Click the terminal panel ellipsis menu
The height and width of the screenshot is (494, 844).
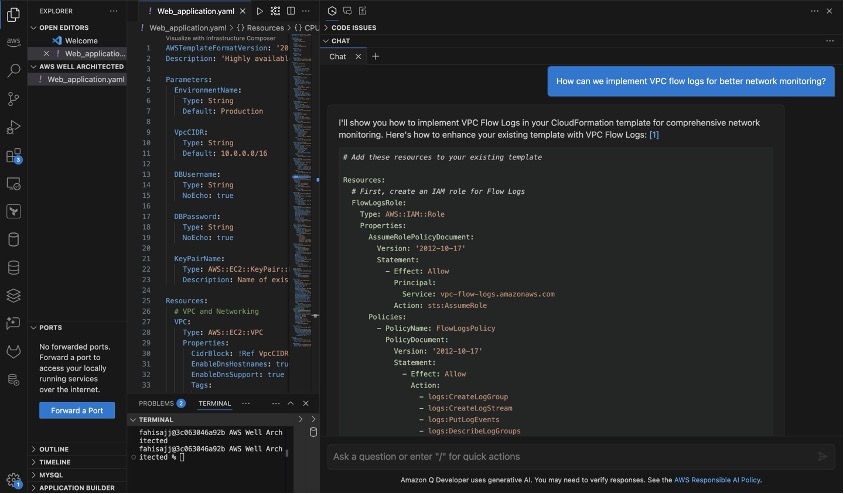[x=276, y=403]
